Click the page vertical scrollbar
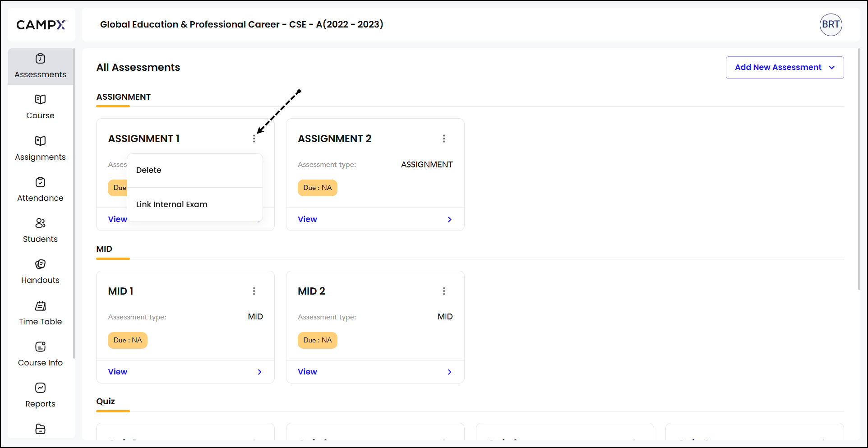 click(859, 169)
